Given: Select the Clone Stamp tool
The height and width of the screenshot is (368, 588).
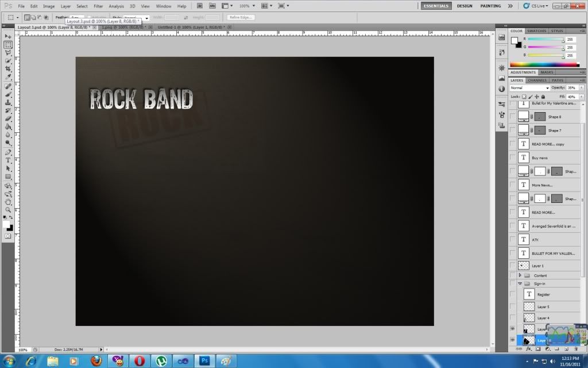Looking at the screenshot, I should pyautogui.click(x=8, y=102).
